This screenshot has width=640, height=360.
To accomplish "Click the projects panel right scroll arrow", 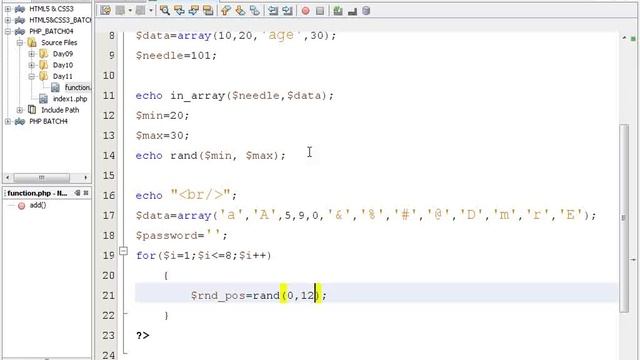I will coord(85,178).
